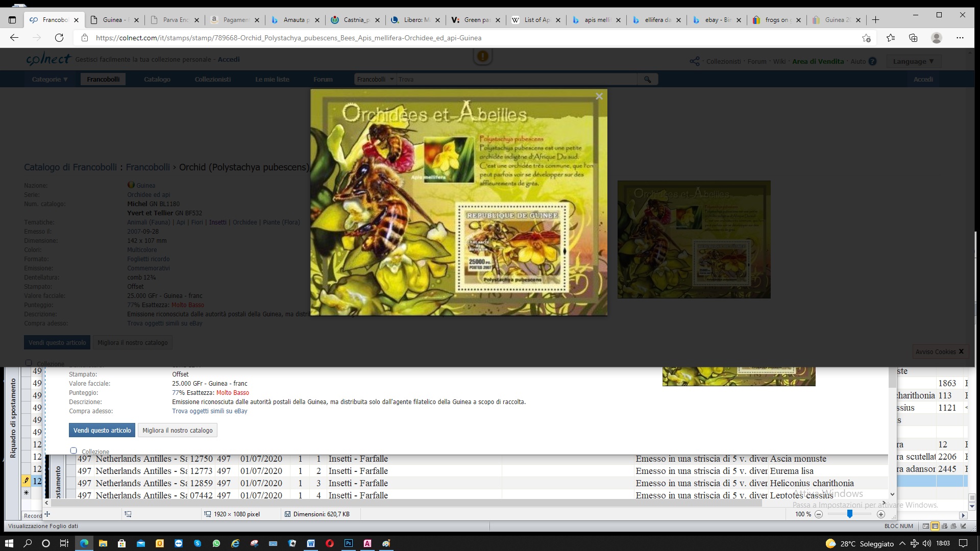Reload the colnect page
Viewport: 980px width, 551px height.
pyautogui.click(x=59, y=38)
